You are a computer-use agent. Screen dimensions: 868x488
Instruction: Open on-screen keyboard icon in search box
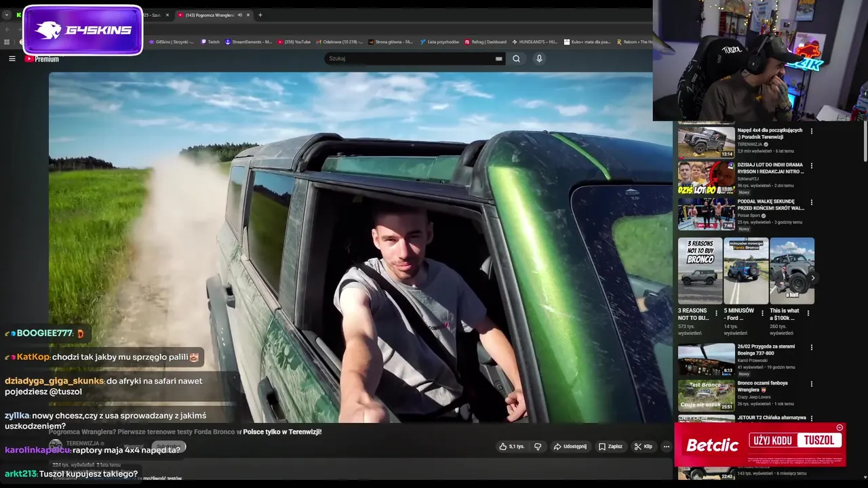(x=498, y=59)
